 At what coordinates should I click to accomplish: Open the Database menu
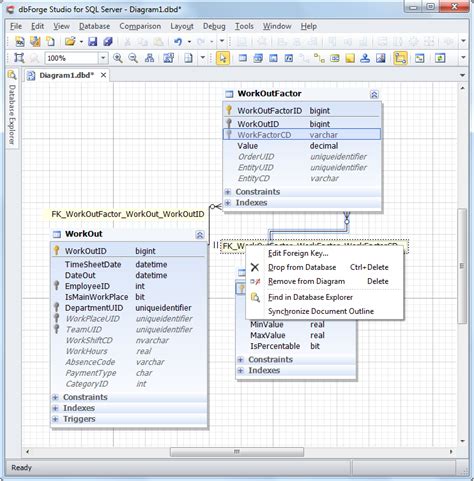pyautogui.click(x=94, y=26)
